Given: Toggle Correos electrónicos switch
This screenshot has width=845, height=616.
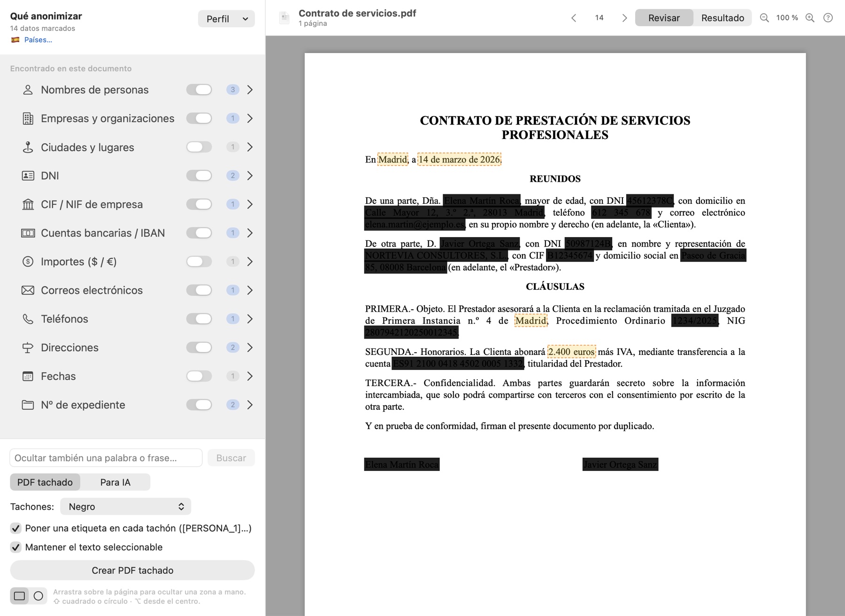Looking at the screenshot, I should pos(199,290).
